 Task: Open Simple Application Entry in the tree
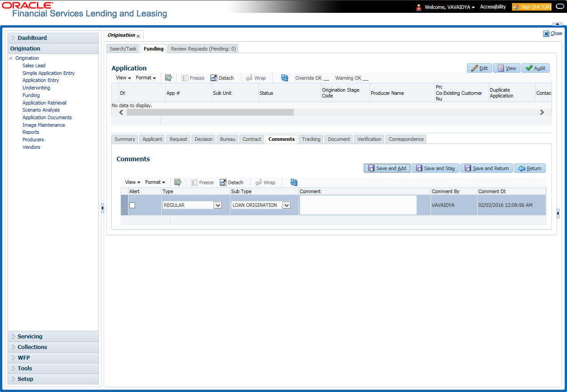49,73
